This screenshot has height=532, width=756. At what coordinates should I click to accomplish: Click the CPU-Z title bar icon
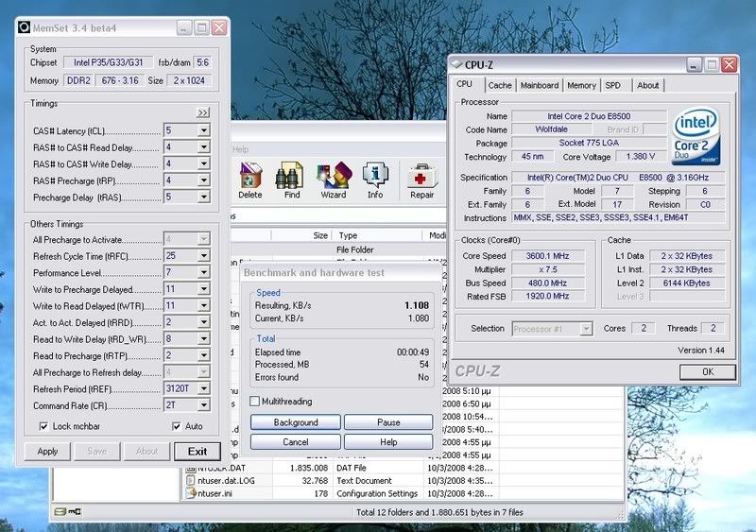(455, 64)
